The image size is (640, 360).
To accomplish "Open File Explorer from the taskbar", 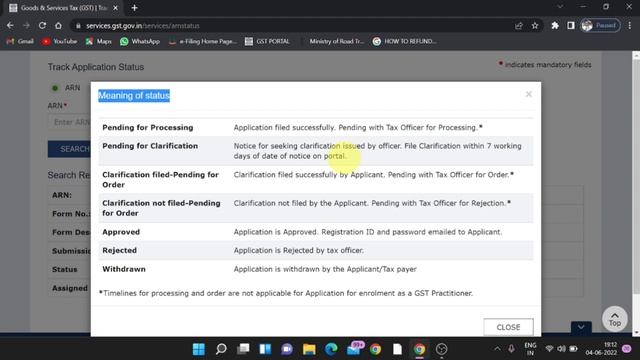I will [309, 349].
